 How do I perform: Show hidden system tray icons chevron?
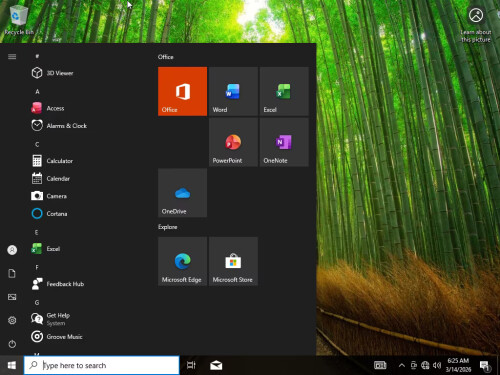pos(402,365)
